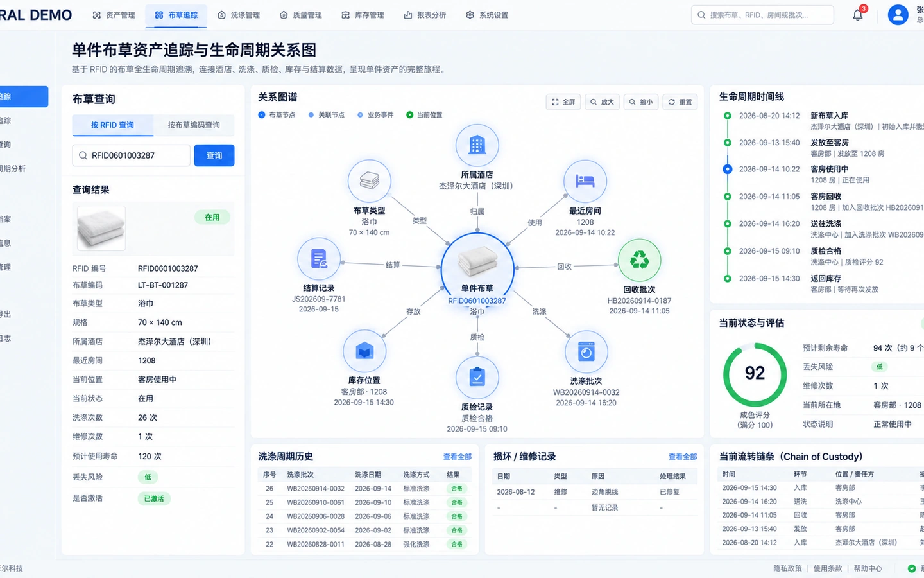Click the towel thumbnail in query results
This screenshot has width=924, height=578.
pos(101,228)
